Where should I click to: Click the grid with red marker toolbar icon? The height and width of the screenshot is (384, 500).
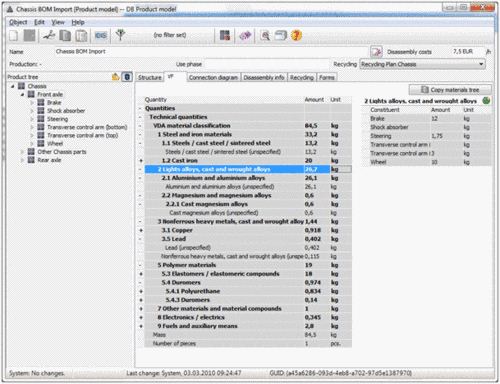point(225,35)
